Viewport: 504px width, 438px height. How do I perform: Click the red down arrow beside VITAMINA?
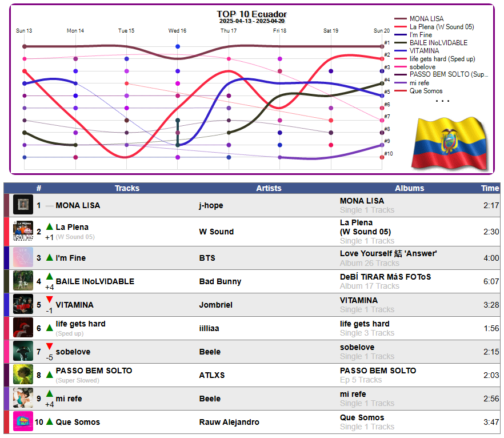coord(50,300)
